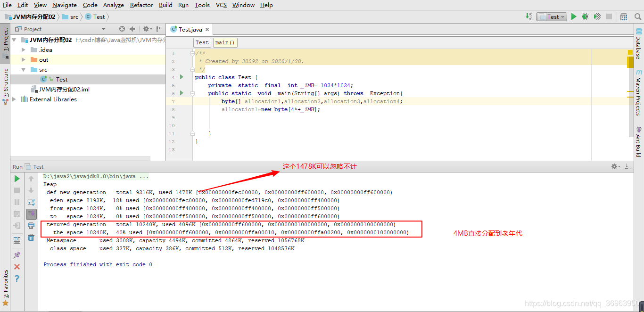Click the collapsed java command path link
Image resolution: width=644 pixels, height=312 pixels.
[96, 176]
